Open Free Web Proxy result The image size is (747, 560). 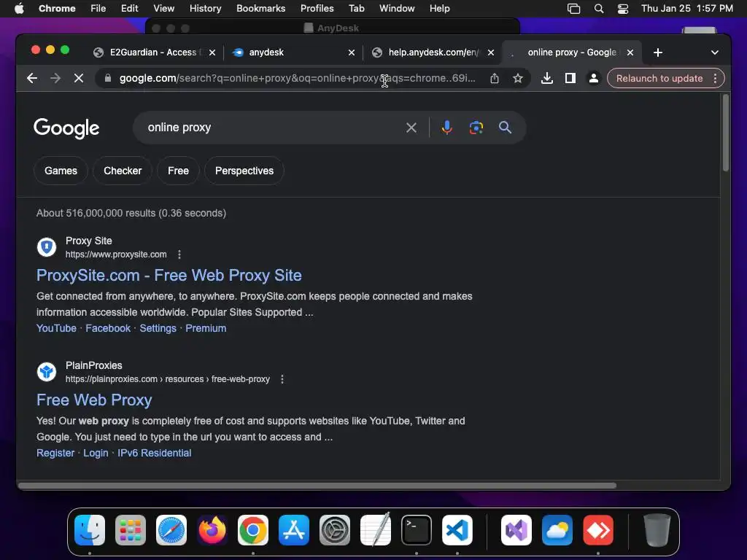pos(94,400)
